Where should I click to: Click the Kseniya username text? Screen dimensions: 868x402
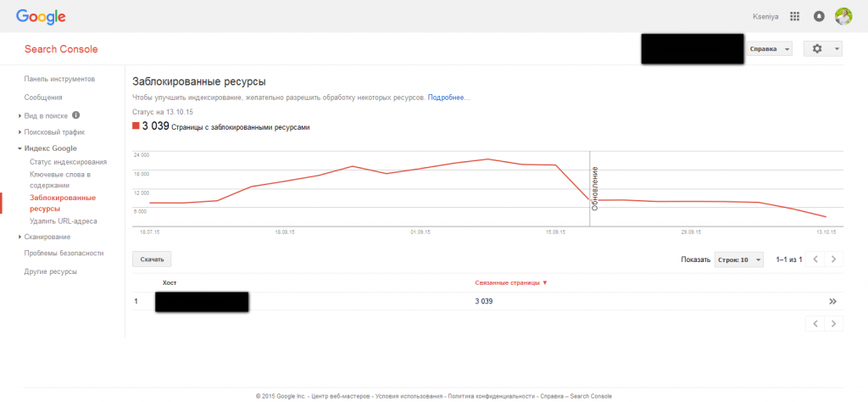point(765,17)
